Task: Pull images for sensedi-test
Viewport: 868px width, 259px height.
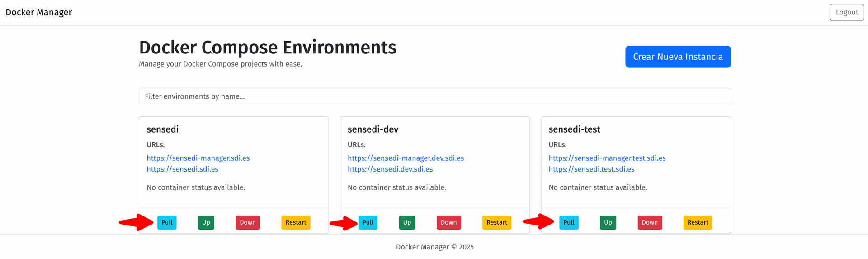Action: point(569,222)
